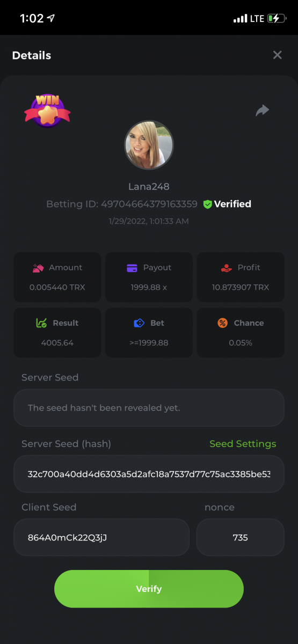Click the green Verify button
The image size is (298, 644).
point(149,589)
